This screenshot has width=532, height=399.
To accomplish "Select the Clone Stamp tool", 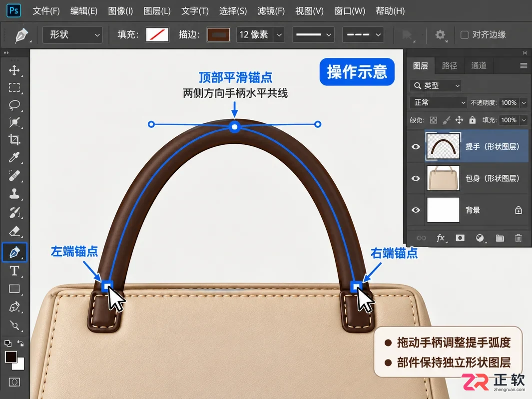I will 14,194.
